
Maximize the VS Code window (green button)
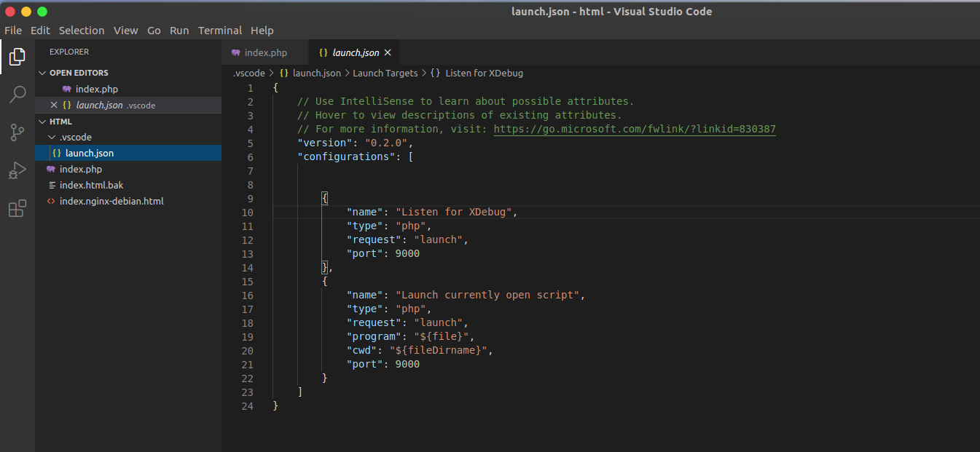[x=42, y=12]
